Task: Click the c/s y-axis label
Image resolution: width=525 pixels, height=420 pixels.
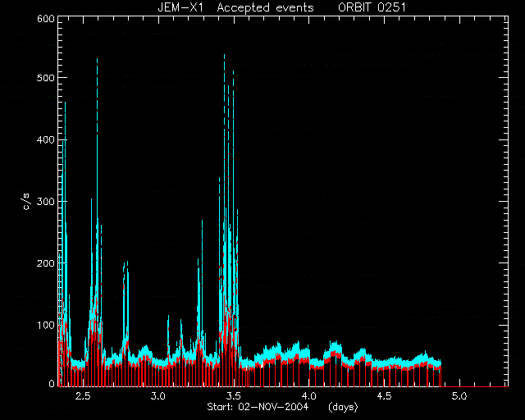Action: coord(27,201)
